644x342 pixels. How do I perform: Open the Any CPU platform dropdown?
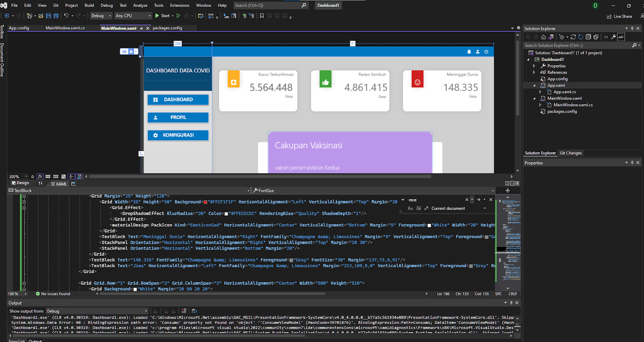133,16
